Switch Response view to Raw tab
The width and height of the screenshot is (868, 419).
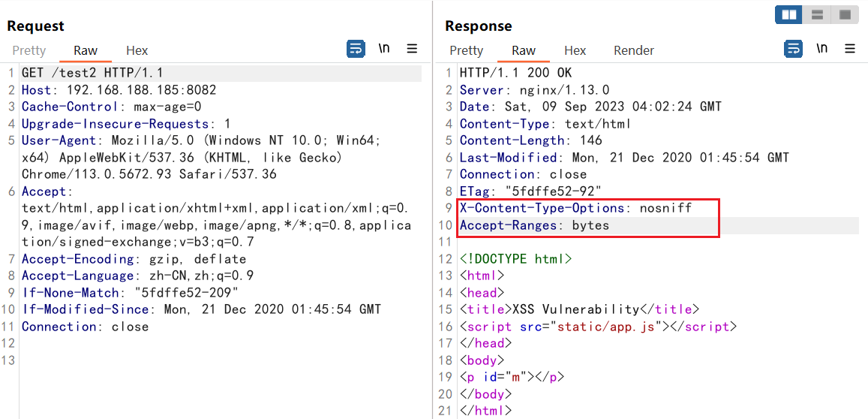[x=524, y=50]
